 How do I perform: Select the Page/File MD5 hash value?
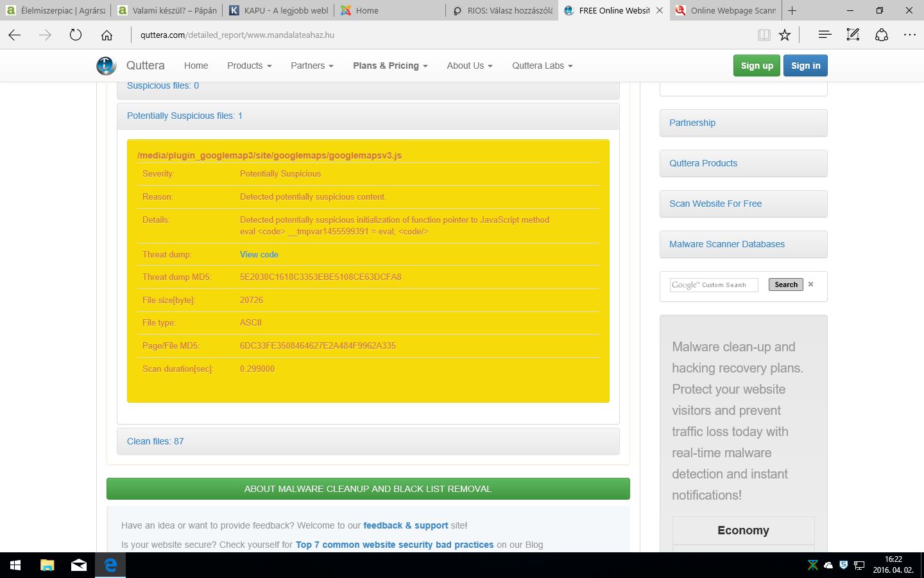(x=318, y=346)
